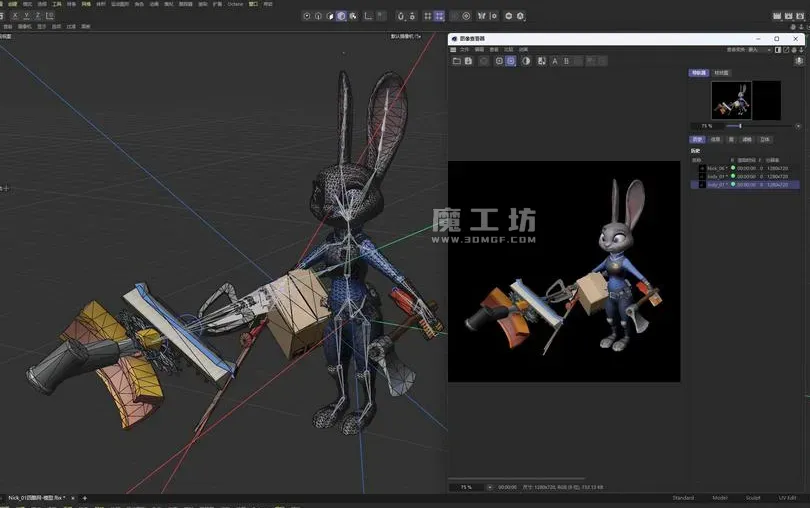Click the save image icon in Picture Viewer
The image size is (810, 508).
click(x=468, y=61)
